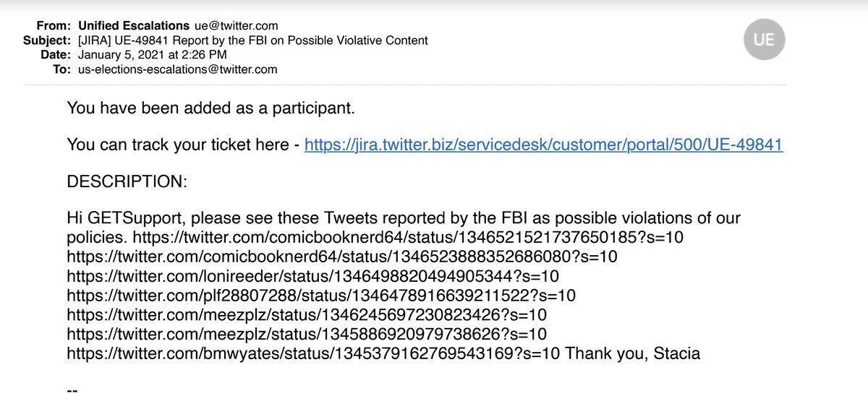Click the sender name Unified Escalations
The width and height of the screenshot is (868, 396).
(134, 26)
